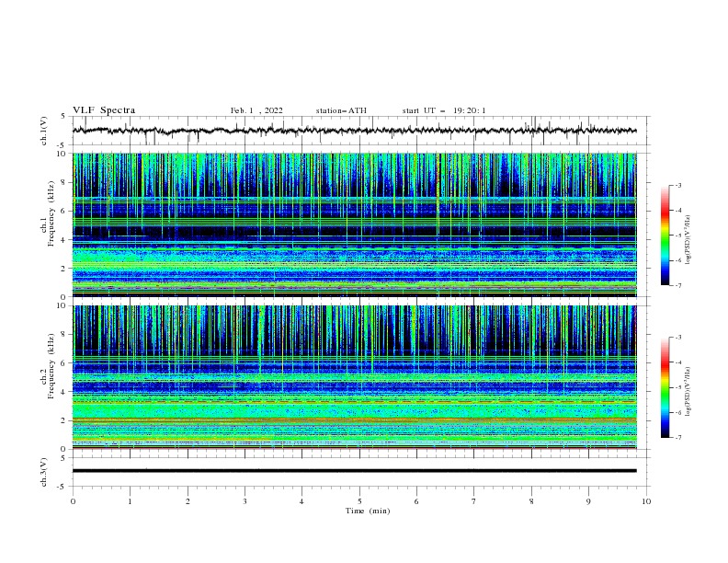Viewport: 728px width, 563px height.
Task: Click the ch.1 PSD color scale bar
Action: [x=665, y=236]
